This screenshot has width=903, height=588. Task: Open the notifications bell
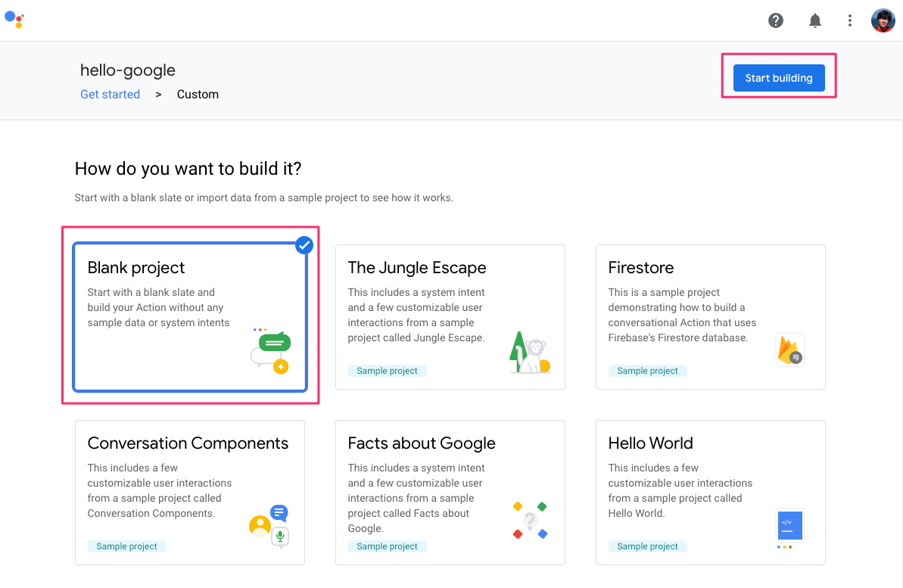point(815,20)
